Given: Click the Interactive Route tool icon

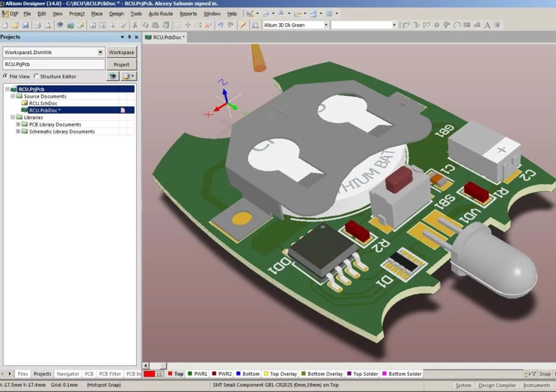Looking at the screenshot, I should (406, 25).
